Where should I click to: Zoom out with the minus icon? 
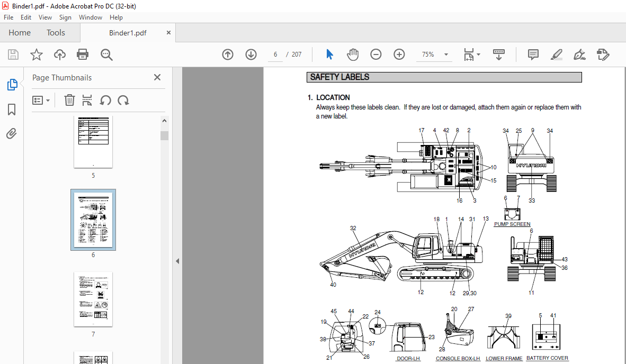click(375, 54)
